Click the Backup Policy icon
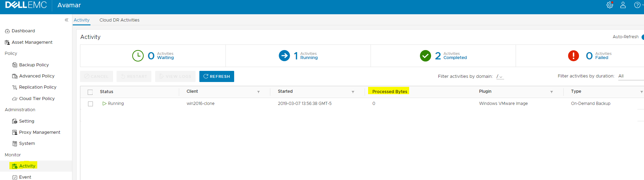Screen dimensions: 644x180 15,65
